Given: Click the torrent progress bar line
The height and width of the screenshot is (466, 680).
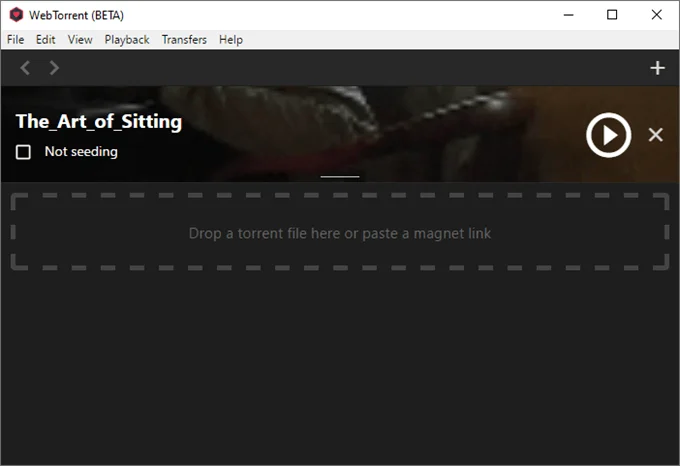Looking at the screenshot, I should point(340,176).
